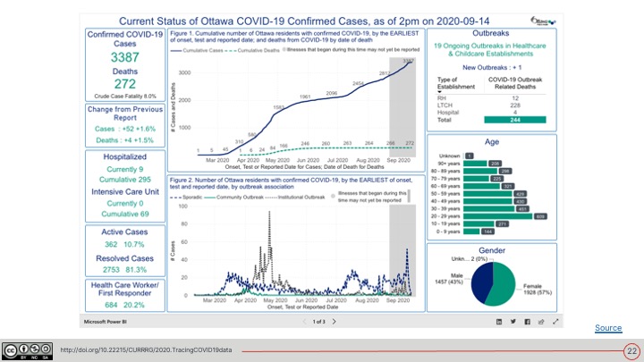Click the 0 - 9 years age bar
This screenshot has width=644, height=362.
coord(471,232)
